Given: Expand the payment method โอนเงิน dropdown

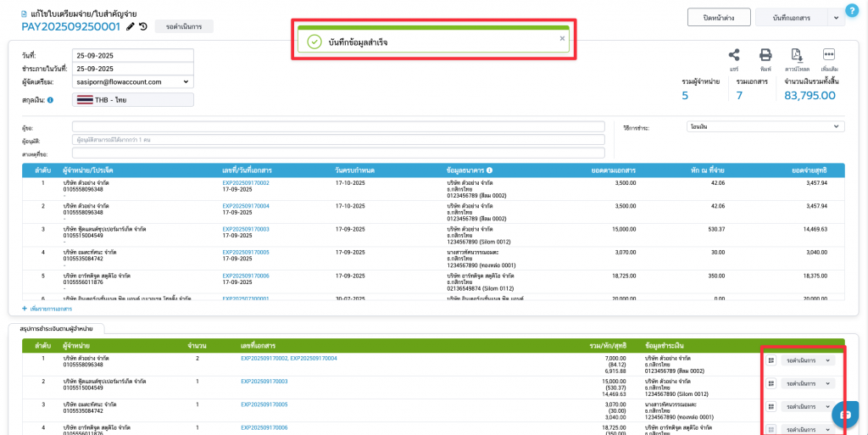Looking at the screenshot, I should pyautogui.click(x=765, y=126).
